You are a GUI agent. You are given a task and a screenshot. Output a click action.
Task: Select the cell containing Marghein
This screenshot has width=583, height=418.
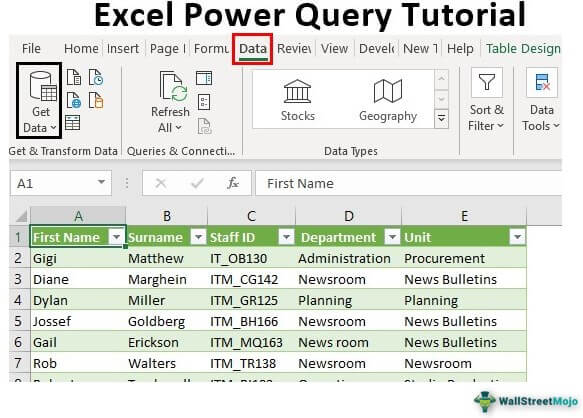(x=167, y=279)
